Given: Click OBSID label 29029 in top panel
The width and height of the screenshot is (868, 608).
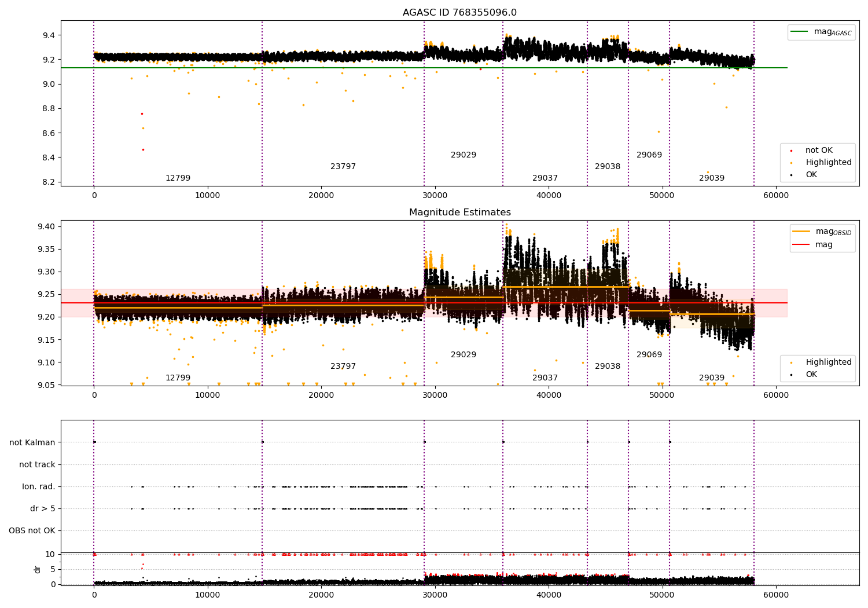Looking at the screenshot, I should (x=464, y=155).
